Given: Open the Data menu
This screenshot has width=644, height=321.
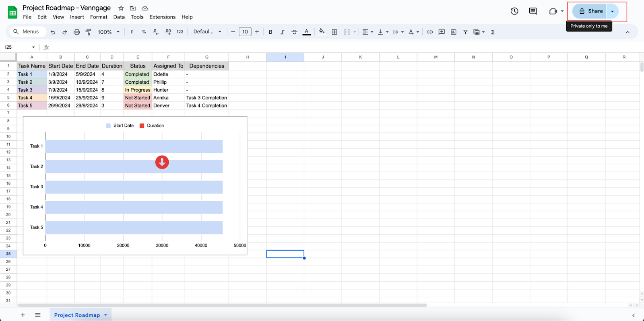Looking at the screenshot, I should (119, 17).
